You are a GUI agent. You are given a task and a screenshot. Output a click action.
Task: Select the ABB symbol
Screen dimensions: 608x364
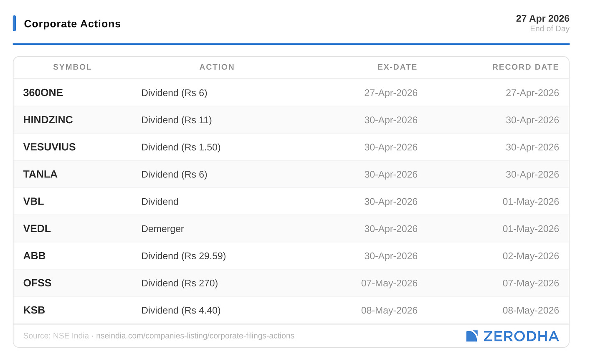click(34, 256)
